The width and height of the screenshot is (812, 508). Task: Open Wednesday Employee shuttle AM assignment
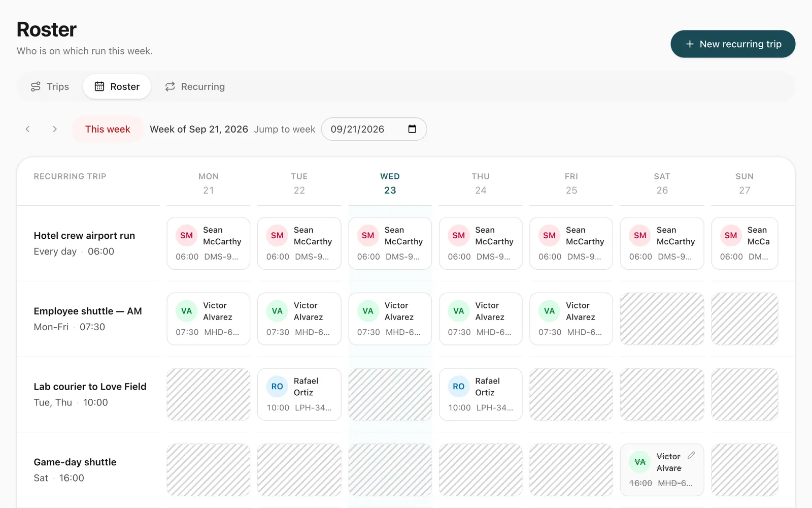390,319
